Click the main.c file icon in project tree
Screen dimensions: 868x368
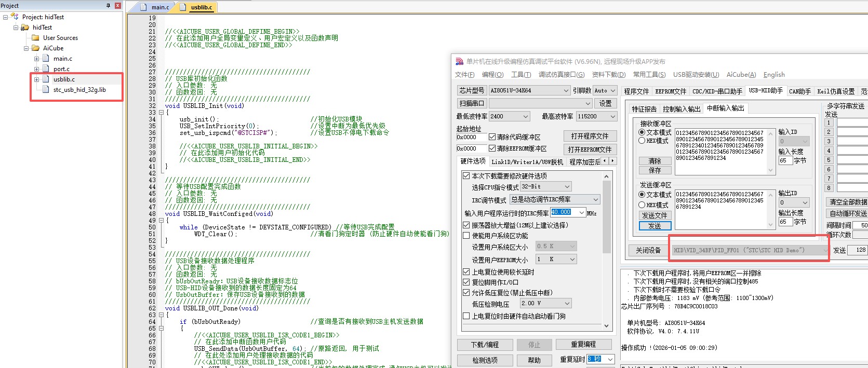(x=46, y=59)
